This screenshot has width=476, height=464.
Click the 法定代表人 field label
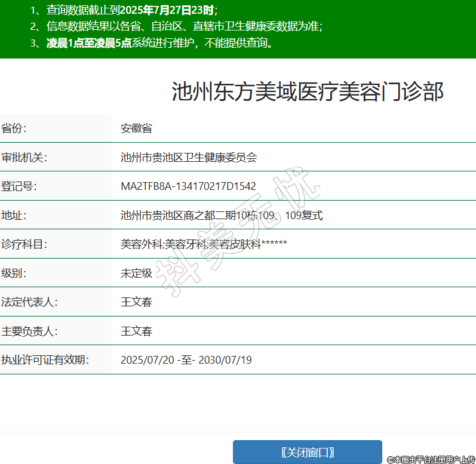[29, 302]
